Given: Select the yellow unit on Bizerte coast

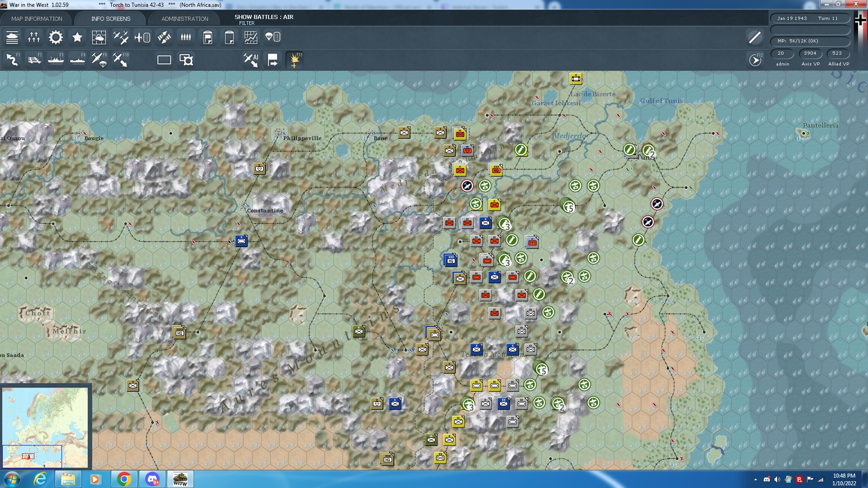Looking at the screenshot, I should (x=576, y=79).
